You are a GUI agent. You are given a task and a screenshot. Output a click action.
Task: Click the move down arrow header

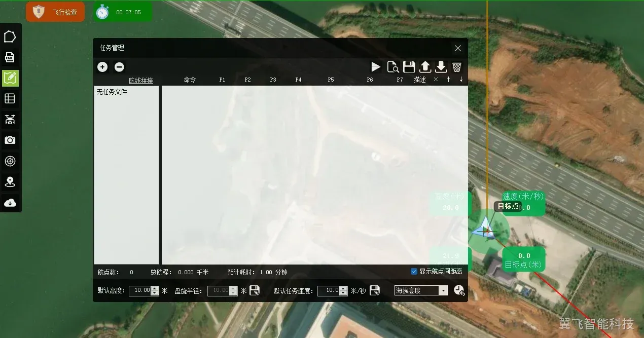[461, 80]
